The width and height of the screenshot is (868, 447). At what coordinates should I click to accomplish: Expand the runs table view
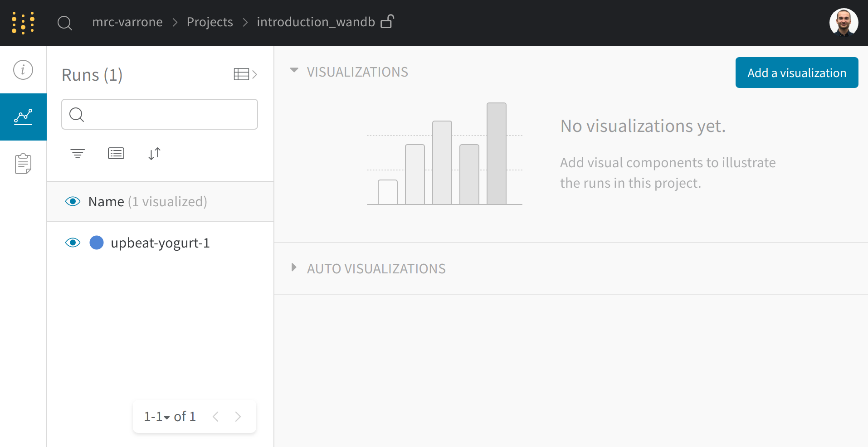click(x=245, y=74)
